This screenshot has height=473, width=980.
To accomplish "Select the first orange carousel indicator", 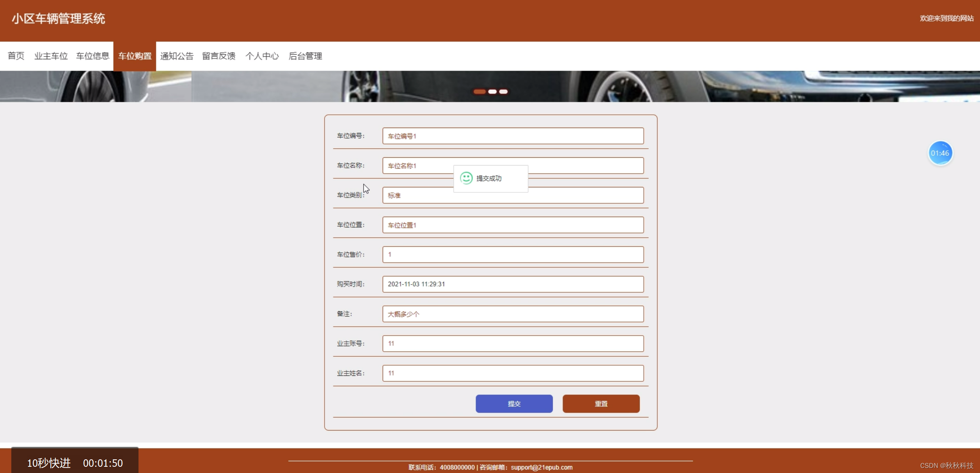I will [x=479, y=92].
